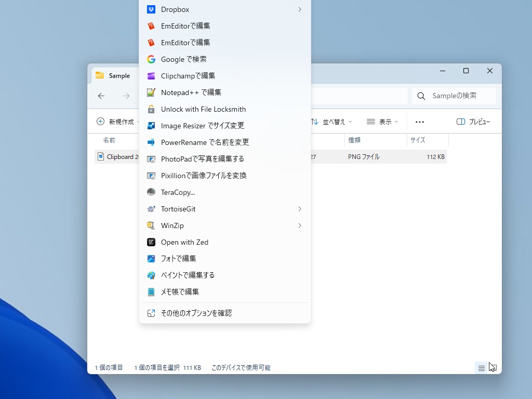532x399 pixels.
Task: Click the Google icon to search
Action: coord(151,59)
